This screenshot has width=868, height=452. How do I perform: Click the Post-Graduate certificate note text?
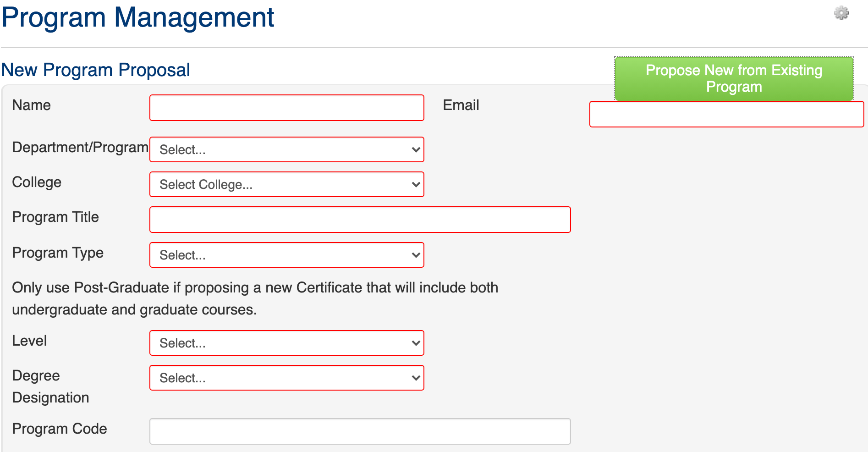[x=254, y=298]
